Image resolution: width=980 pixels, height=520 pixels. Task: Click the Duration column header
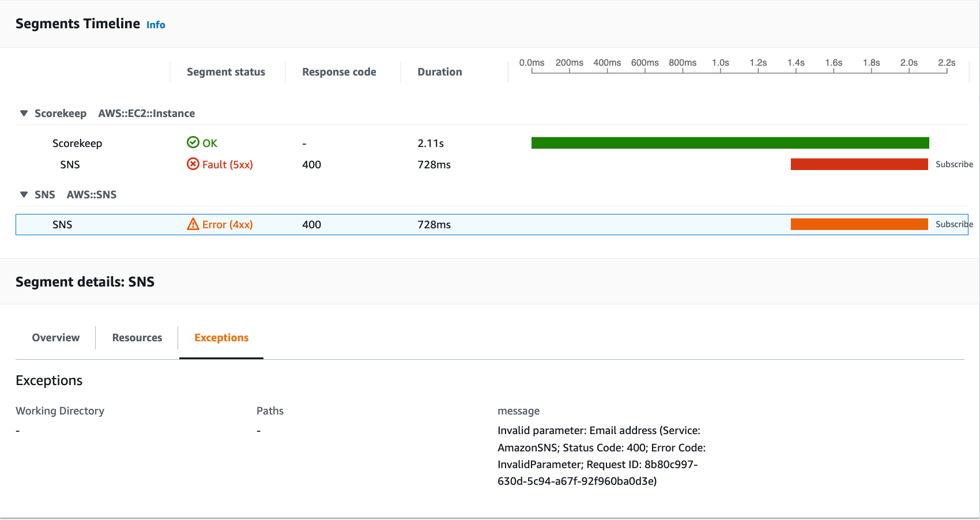[x=440, y=72]
